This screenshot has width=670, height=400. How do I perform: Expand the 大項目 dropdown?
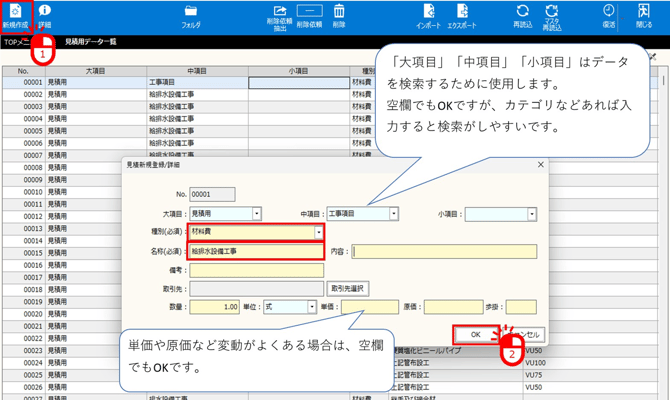pyautogui.click(x=257, y=213)
